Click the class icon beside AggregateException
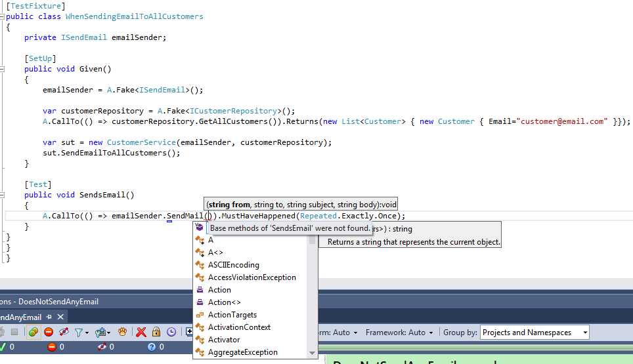633x364 pixels. [x=200, y=352]
